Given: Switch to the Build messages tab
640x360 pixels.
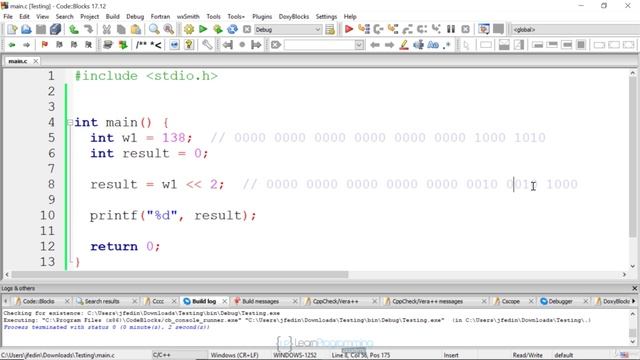Looking at the screenshot, I should tap(260, 301).
